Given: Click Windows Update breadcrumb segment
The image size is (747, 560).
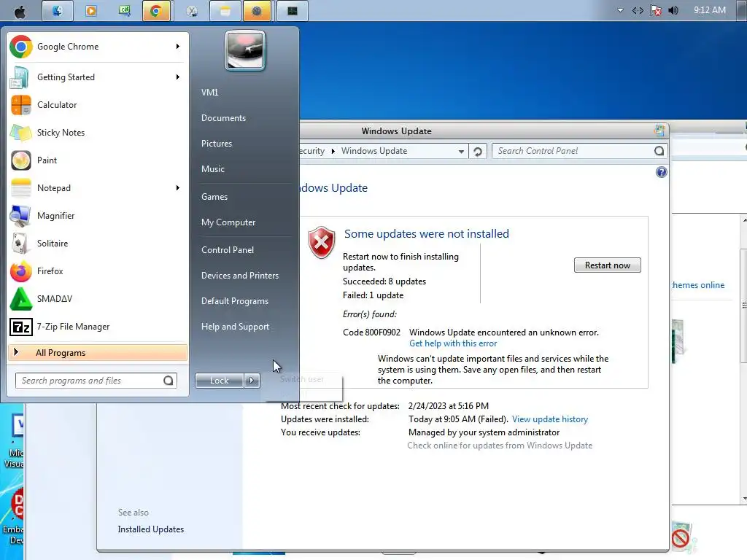Looking at the screenshot, I should (374, 151).
